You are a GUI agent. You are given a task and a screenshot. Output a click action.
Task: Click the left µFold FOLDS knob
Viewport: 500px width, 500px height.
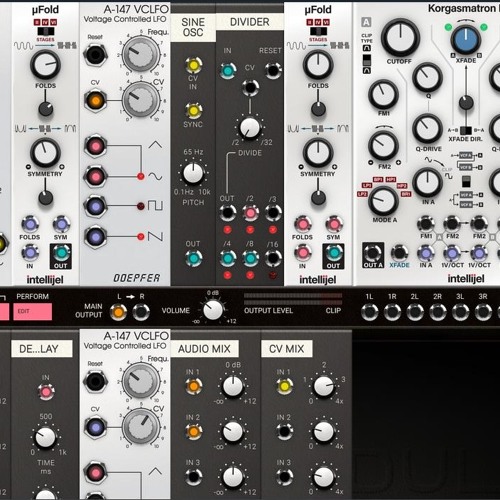[45, 65]
